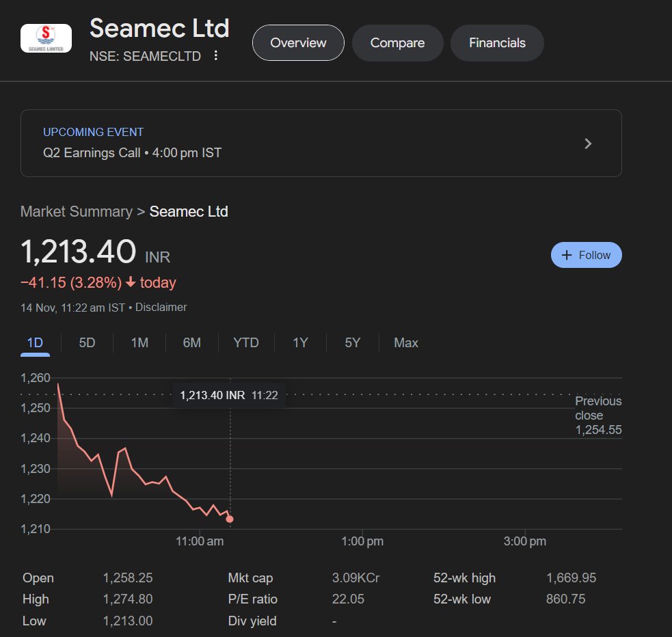Click the Previous close 1,254.55 label

(598, 415)
